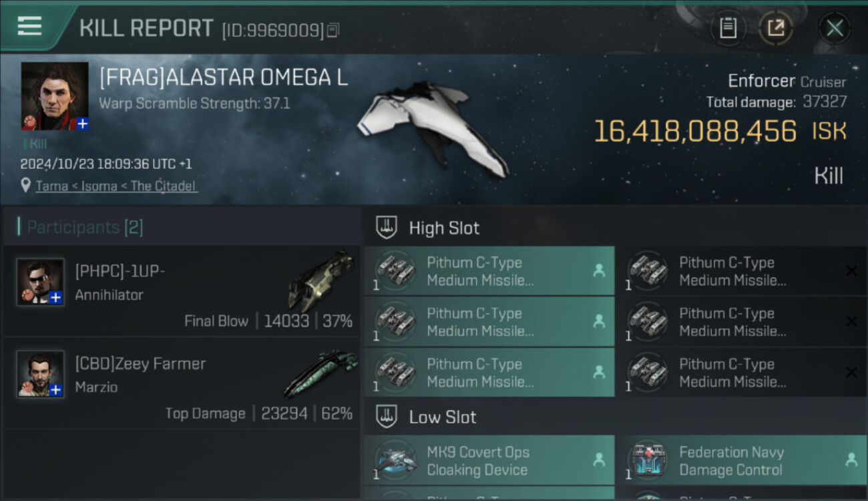868x501 pixels.
Task: Select the High Slot section icon
Action: 387,227
